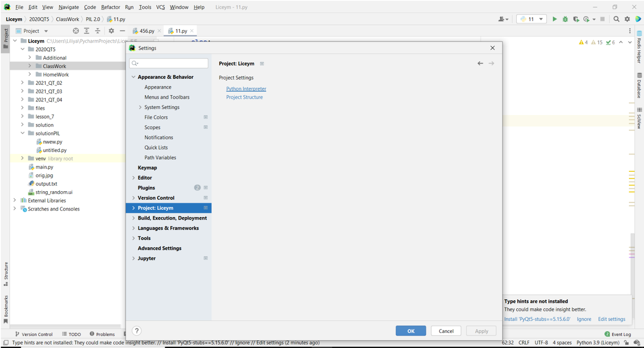644x348 pixels.
Task: Open SciView side tool window
Action: 639,118
